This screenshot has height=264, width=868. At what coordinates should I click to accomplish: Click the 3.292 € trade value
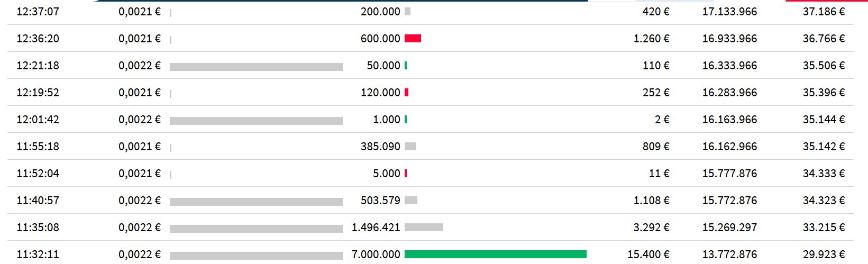click(x=651, y=227)
